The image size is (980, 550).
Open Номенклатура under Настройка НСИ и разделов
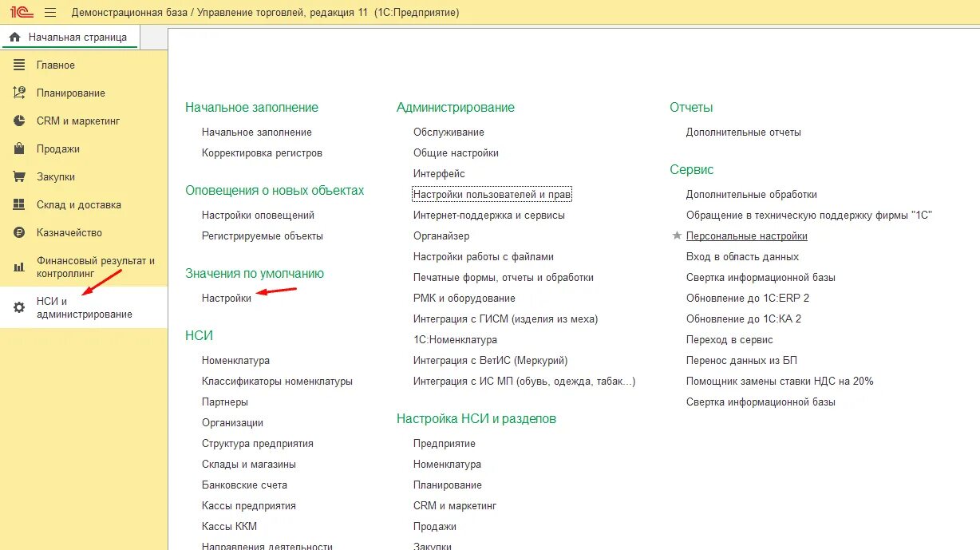click(x=447, y=464)
